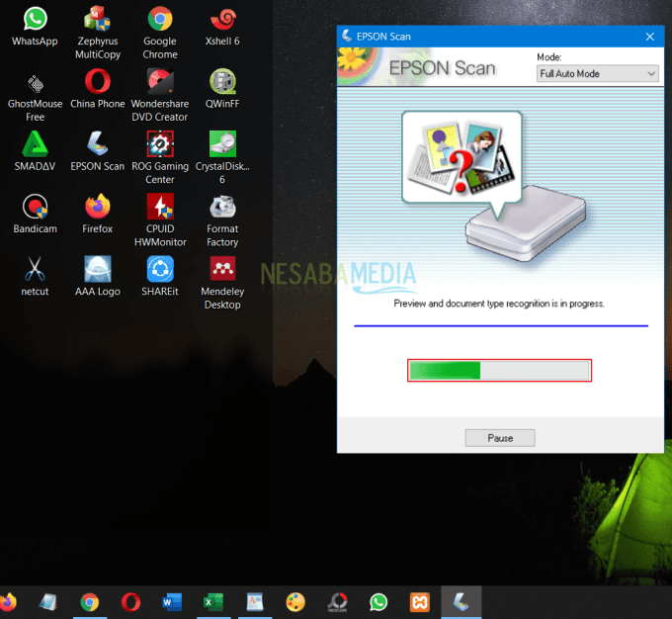
Task: Click the 'Mode:' label
Action: [549, 57]
